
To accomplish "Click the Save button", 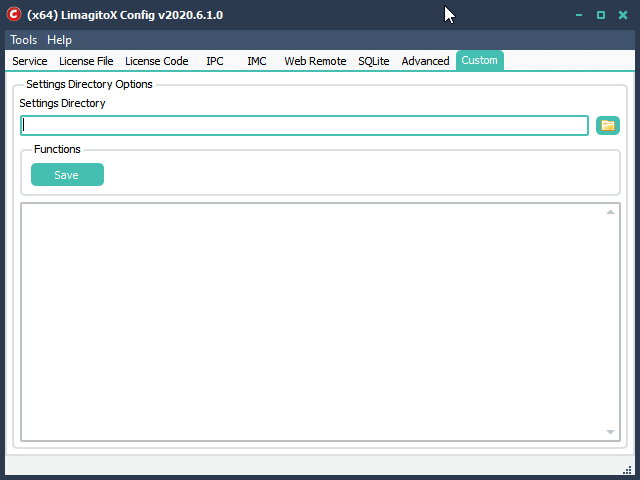I will click(67, 175).
